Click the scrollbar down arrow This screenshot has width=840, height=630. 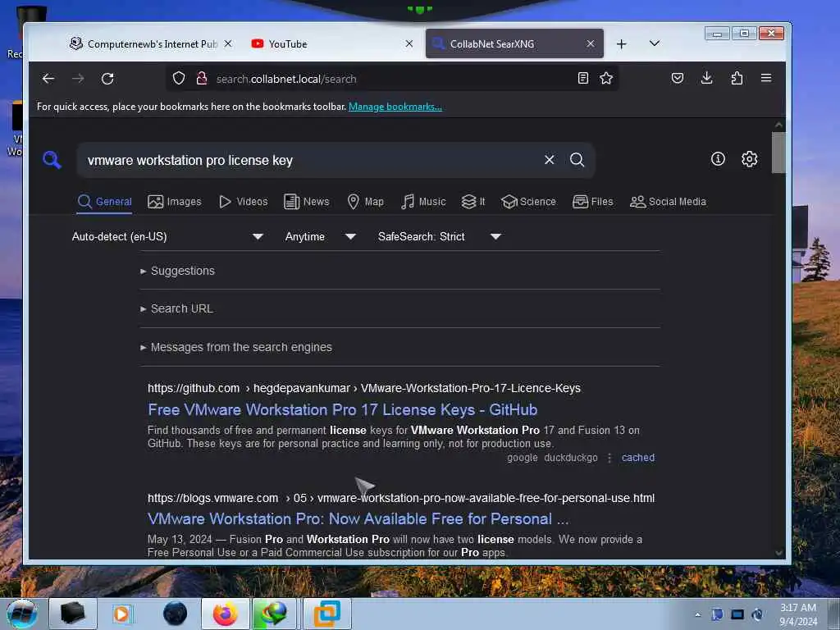point(778,552)
